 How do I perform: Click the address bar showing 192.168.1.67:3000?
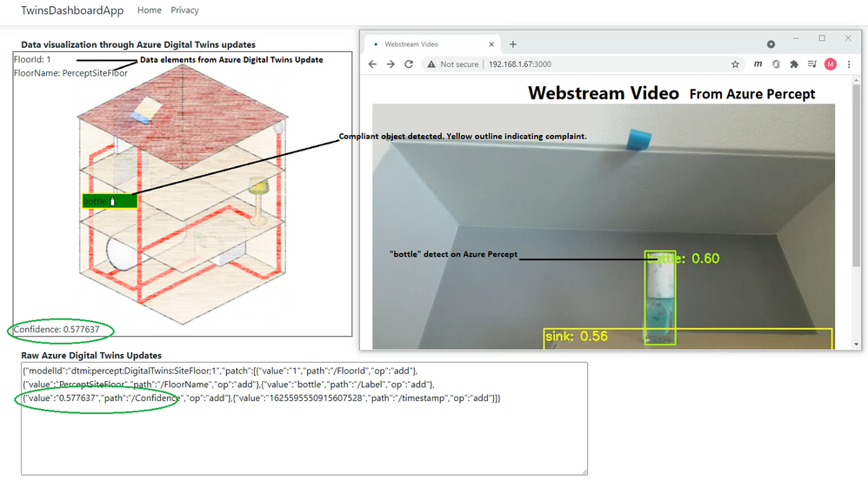[584, 64]
